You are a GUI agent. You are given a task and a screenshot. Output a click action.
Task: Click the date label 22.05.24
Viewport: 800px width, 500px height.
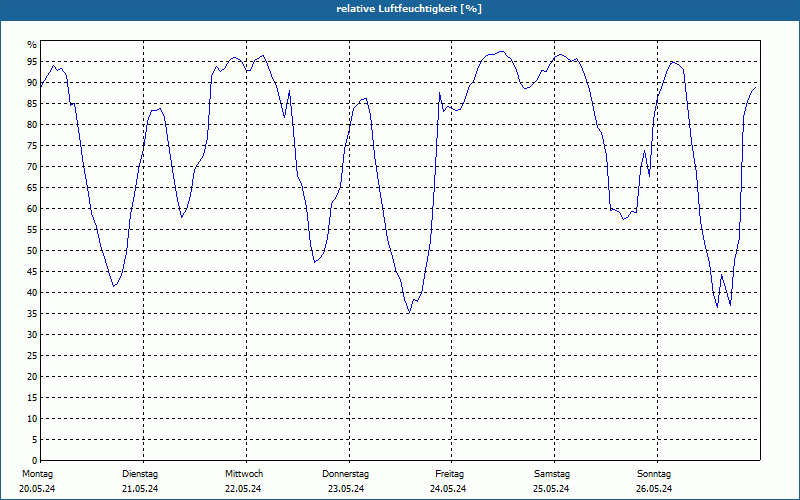coord(243,489)
